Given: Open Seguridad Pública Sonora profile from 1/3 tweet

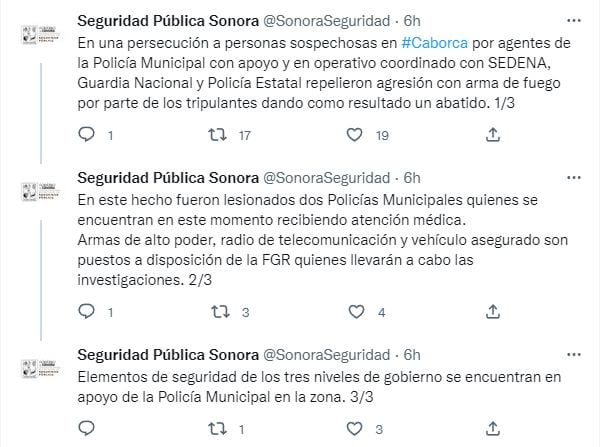Looking at the screenshot, I should [x=166, y=18].
